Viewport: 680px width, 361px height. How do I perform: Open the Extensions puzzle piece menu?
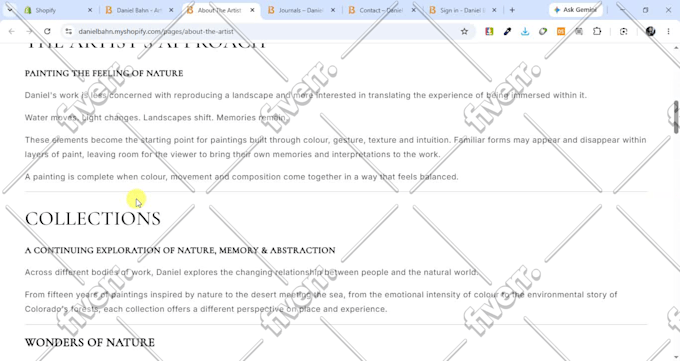pyautogui.click(x=597, y=31)
